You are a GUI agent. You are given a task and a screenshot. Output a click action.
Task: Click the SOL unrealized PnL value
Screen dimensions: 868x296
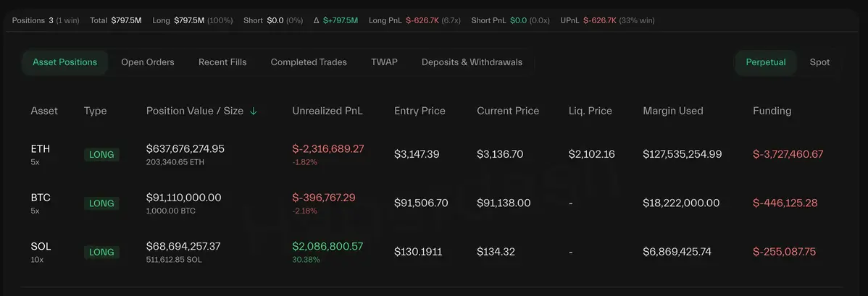[x=327, y=247]
